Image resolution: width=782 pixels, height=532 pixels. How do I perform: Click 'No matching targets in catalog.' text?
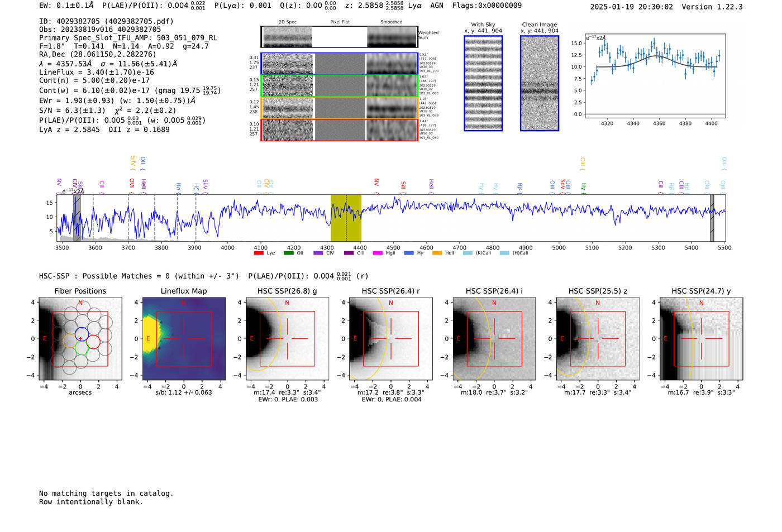[x=106, y=493]
